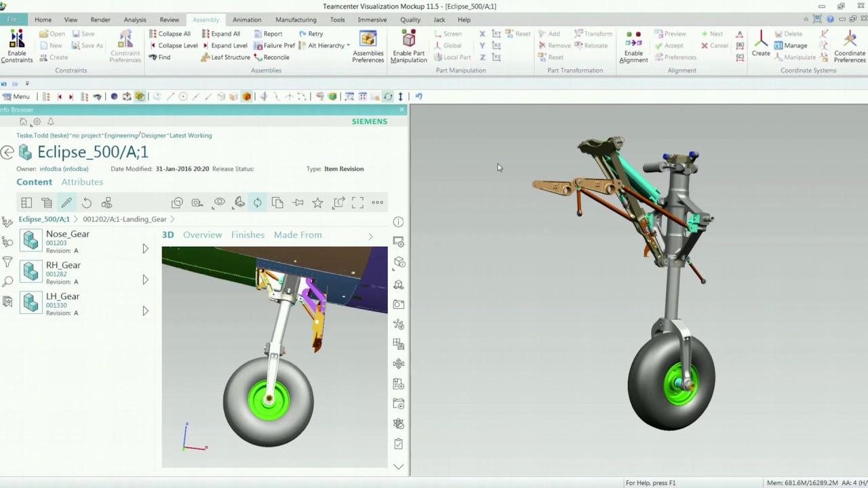Image resolution: width=868 pixels, height=488 pixels.
Task: Click the Retry command
Action: [311, 34]
